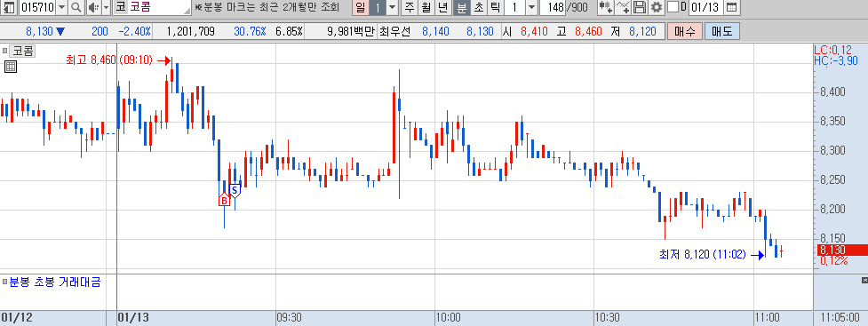Click the speaker sound alert icon
This screenshot has height=326, width=868.
(93, 8)
